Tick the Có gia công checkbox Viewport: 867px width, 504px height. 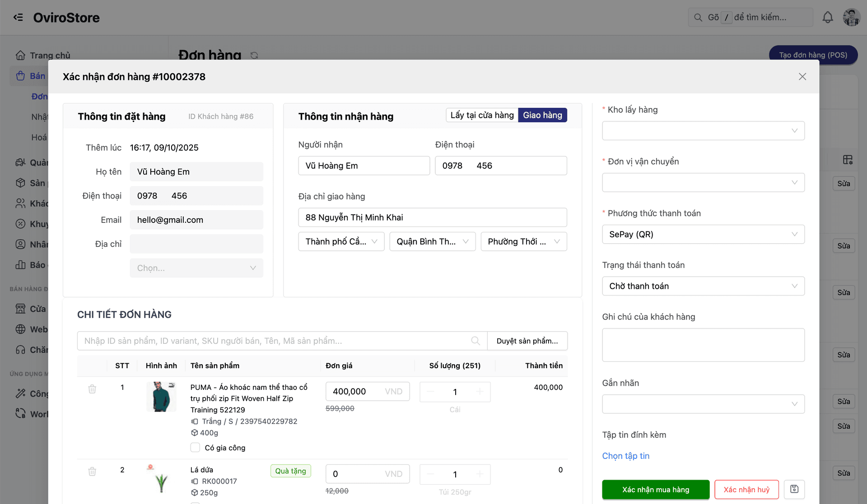coord(195,448)
